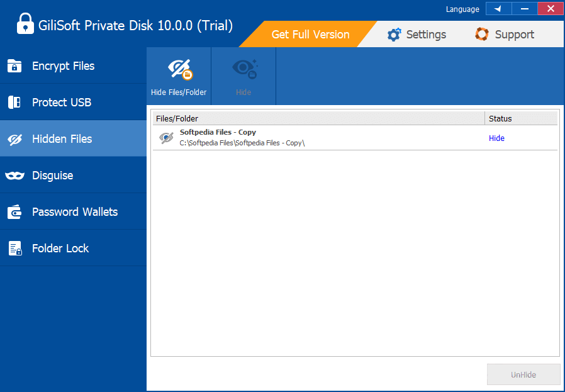Select the Softpedia Files - Copy entry
Viewport: 565px width, 392px height.
218,133
